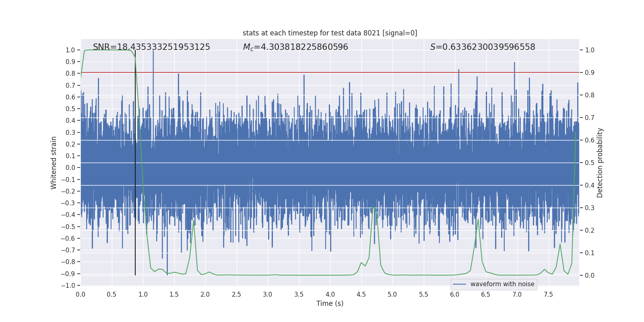Click the green curve peak near 4.7 seconds
Viewport: 644px width, 322px height.
coord(373,207)
